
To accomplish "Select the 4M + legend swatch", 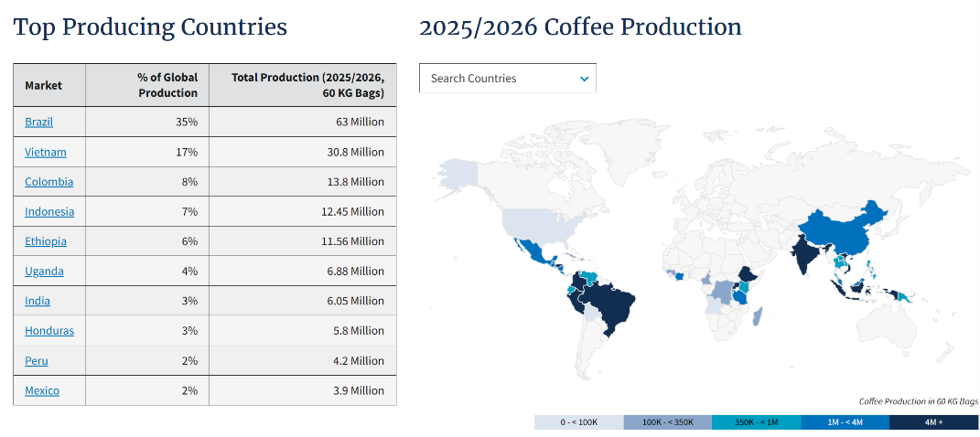I will 933,422.
